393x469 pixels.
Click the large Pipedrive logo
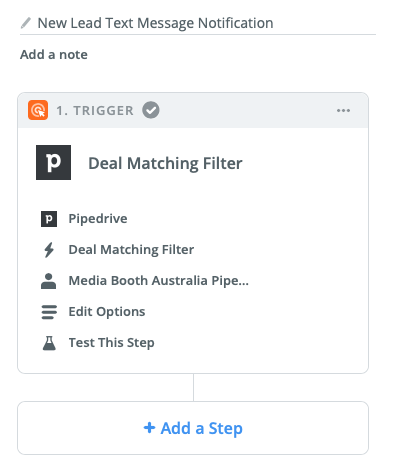(x=53, y=162)
